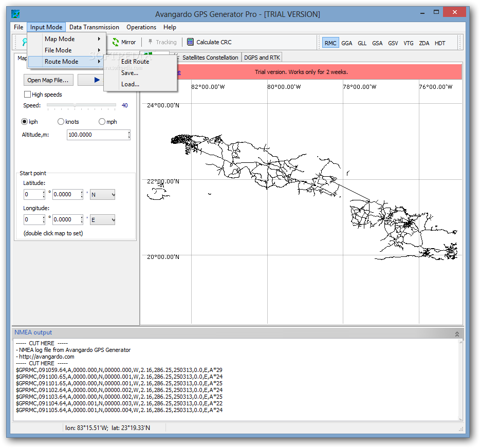Select the kph radio button
The width and height of the screenshot is (480, 448).
24,121
